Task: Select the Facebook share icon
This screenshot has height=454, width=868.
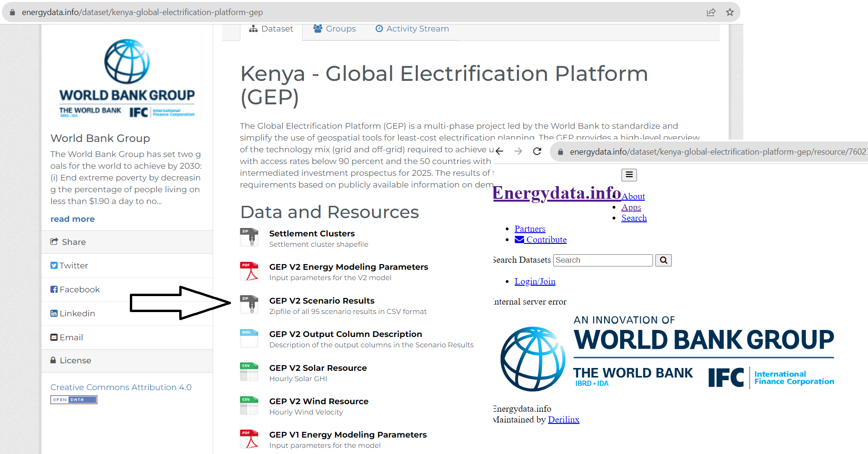Action: coord(54,289)
